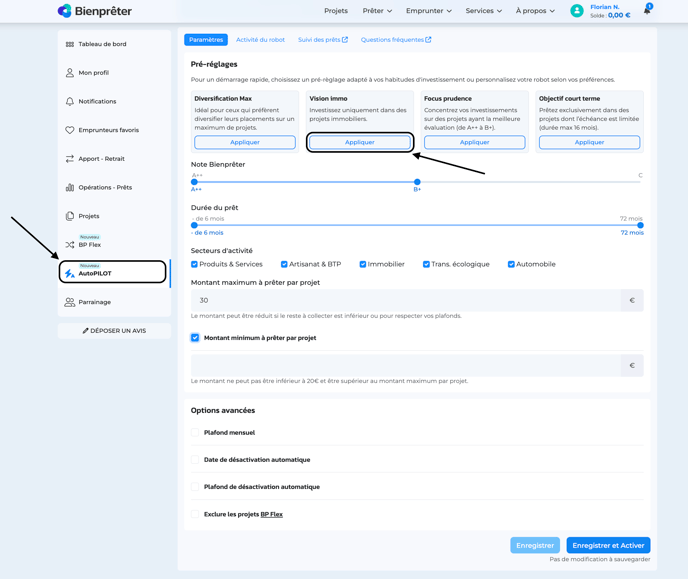This screenshot has width=688, height=579.
Task: Toggle Montant minimum à prêter par projet
Action: click(195, 338)
